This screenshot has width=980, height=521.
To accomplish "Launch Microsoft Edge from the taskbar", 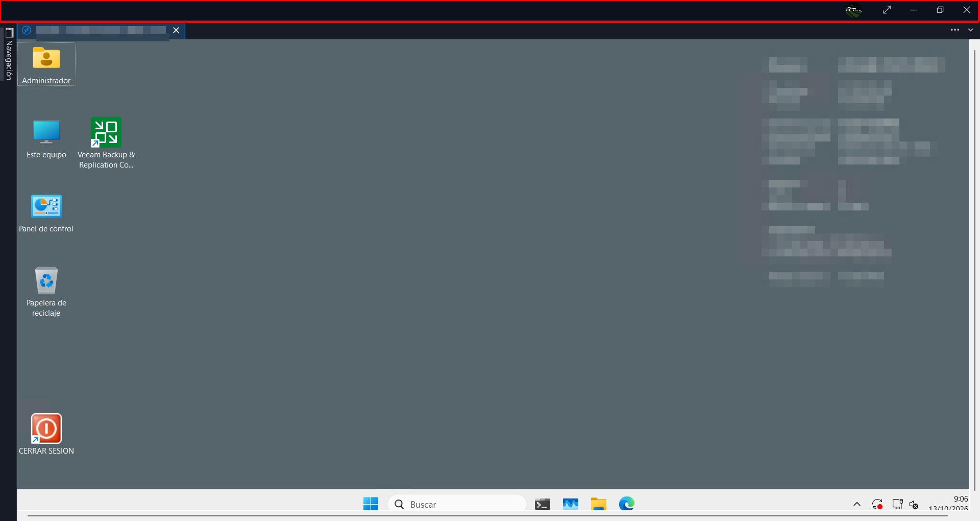I will [627, 504].
